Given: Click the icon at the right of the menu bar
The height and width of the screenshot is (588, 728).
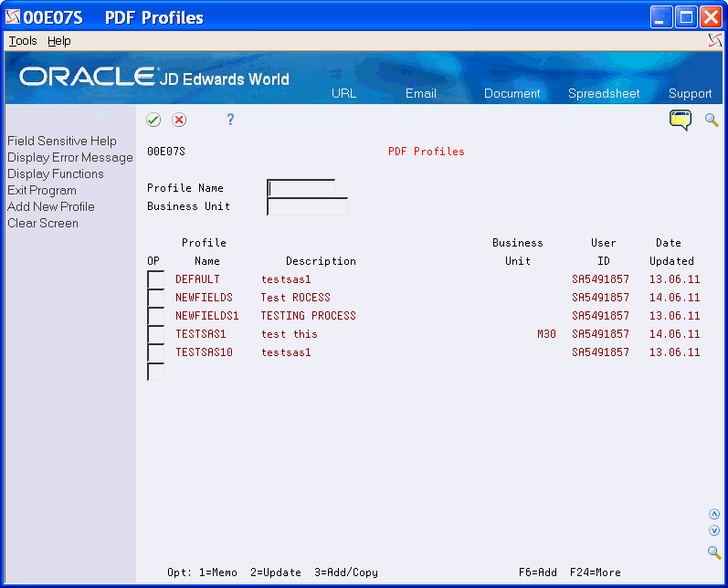Looking at the screenshot, I should (x=715, y=41).
